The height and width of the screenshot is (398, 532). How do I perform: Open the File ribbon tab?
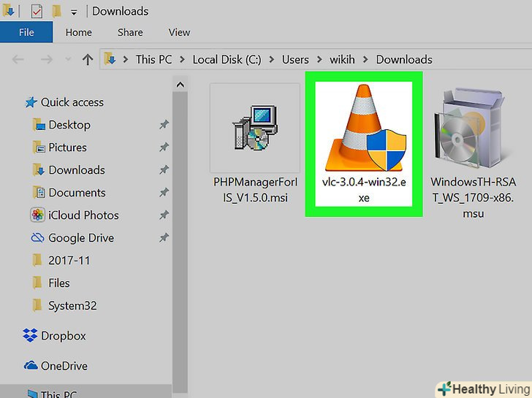pyautogui.click(x=26, y=32)
